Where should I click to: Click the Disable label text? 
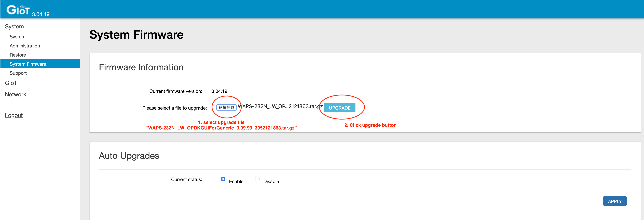(x=271, y=181)
